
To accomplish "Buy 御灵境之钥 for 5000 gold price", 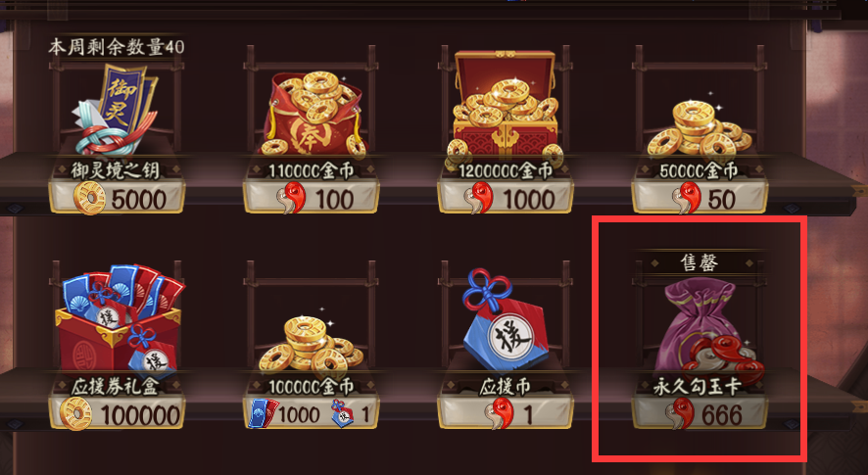I will point(117,198).
